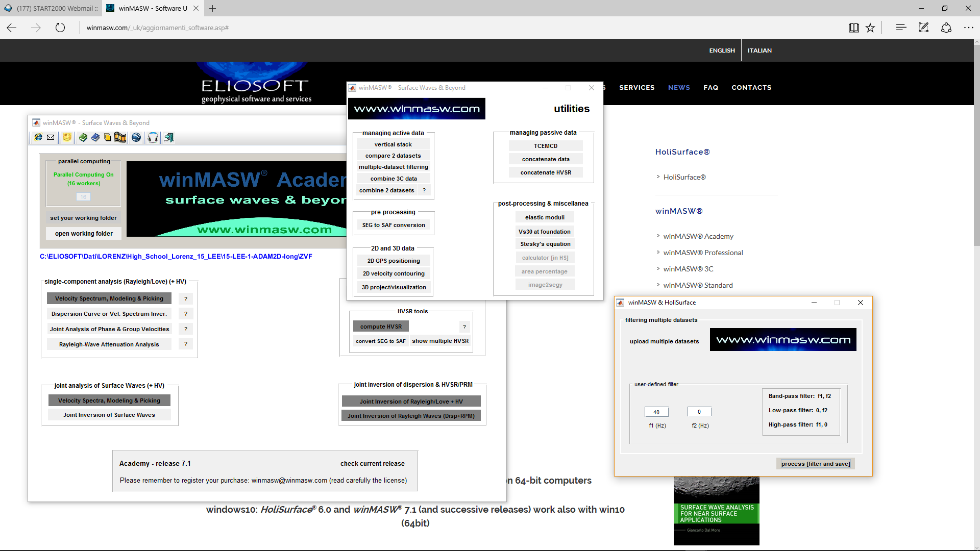Toggle the Parallel Computing On button
The height and width of the screenshot is (551, 980).
tap(84, 179)
